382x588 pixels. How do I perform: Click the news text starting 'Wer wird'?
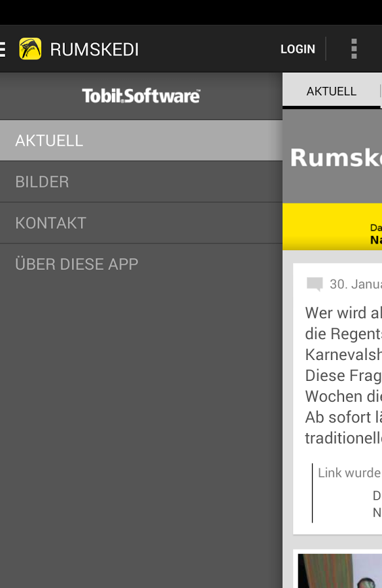[x=343, y=375]
